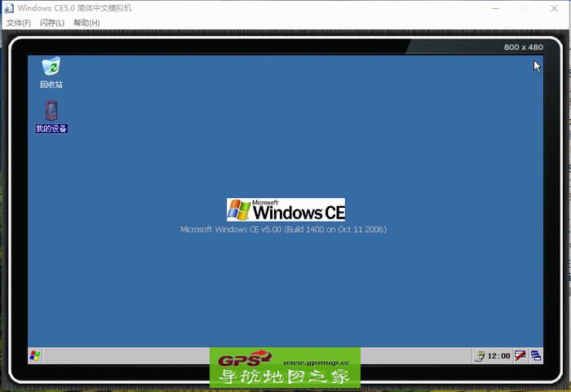The width and height of the screenshot is (571, 392).
Task: Click the network connection tray icon
Action: 480,356
